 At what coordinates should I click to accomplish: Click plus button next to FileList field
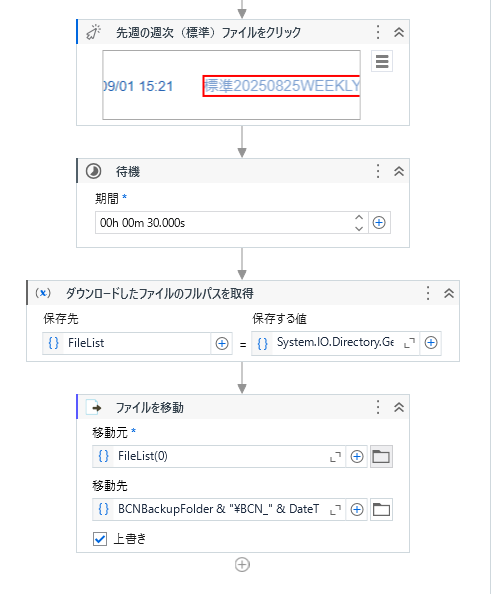pos(222,344)
